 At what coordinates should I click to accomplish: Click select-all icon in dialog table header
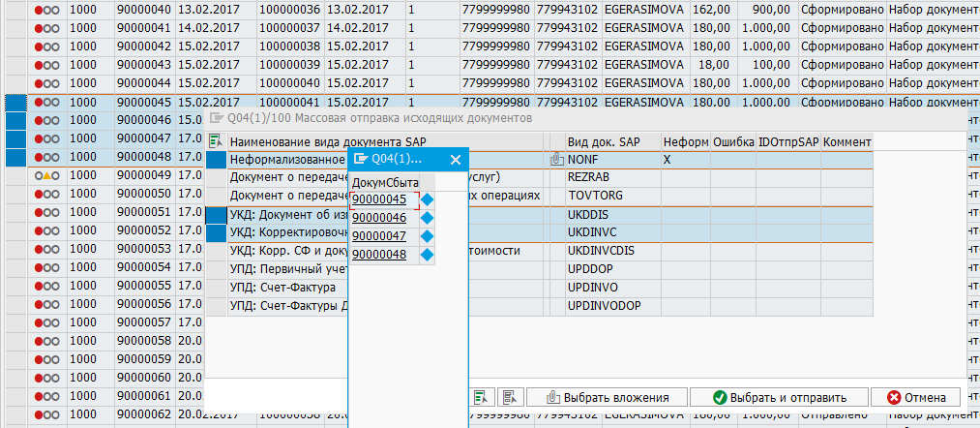coord(216,141)
